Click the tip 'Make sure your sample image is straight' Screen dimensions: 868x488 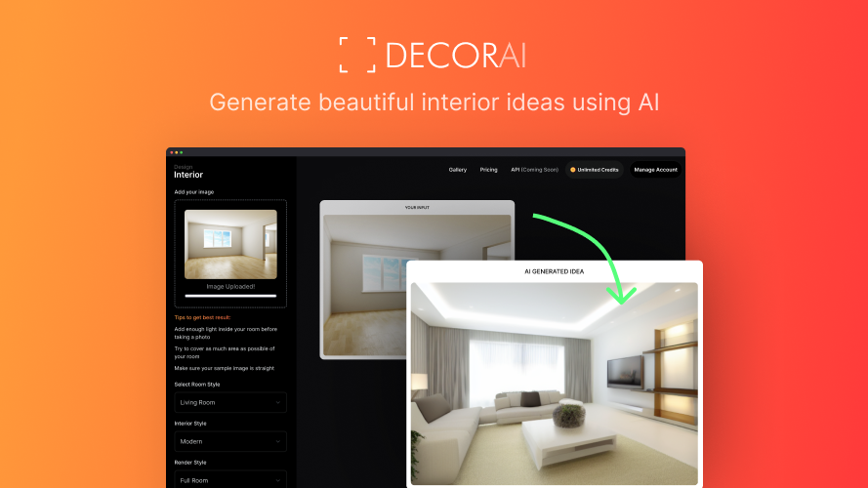tap(225, 368)
